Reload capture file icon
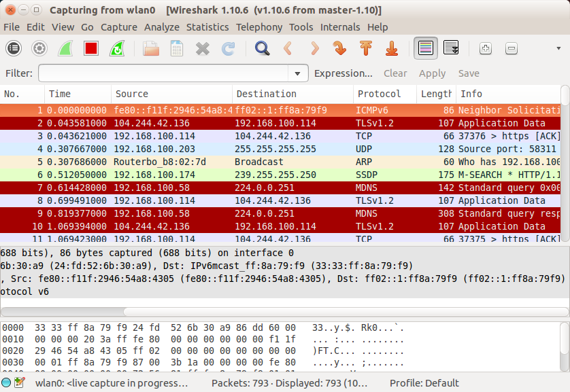This screenshot has height=392, width=570. pyautogui.click(x=229, y=48)
